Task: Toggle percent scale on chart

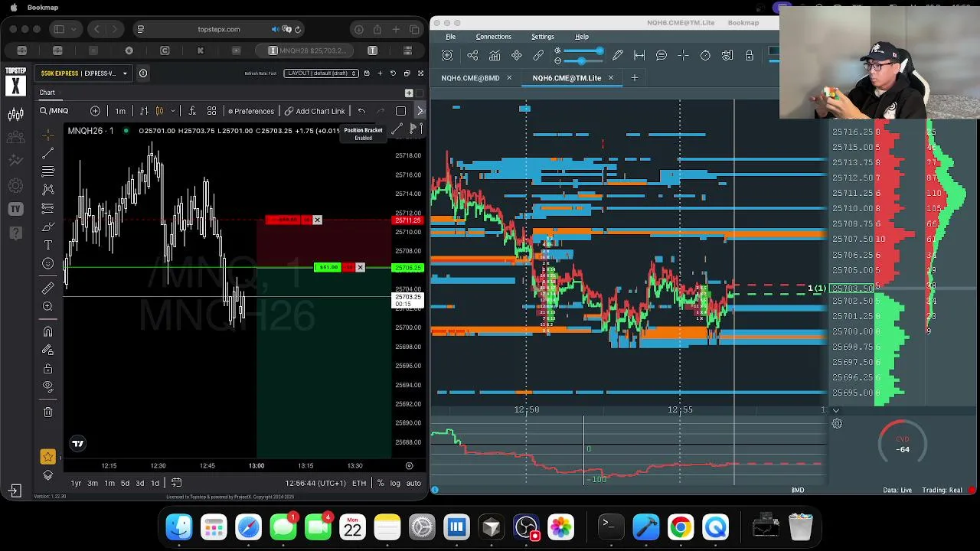Action: tap(381, 483)
